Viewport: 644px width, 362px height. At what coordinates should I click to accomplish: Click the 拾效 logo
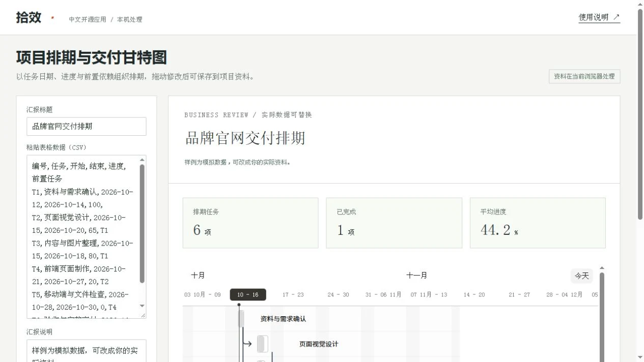click(29, 17)
